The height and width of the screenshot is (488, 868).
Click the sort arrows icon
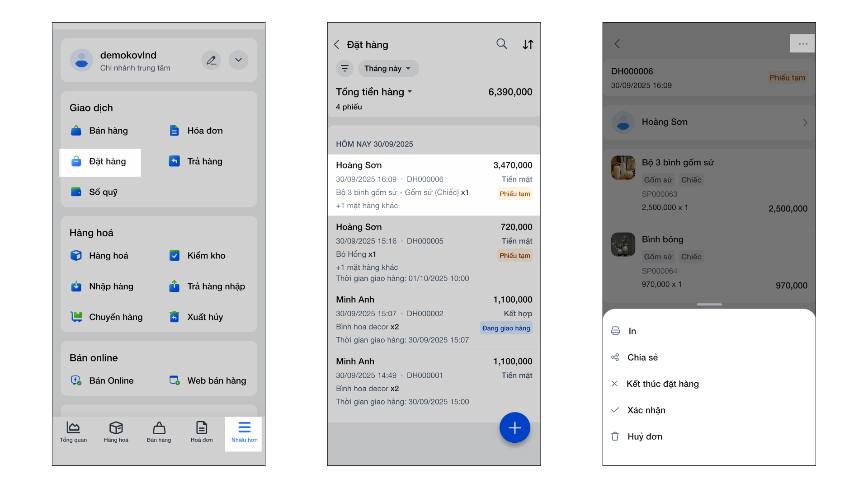click(528, 45)
